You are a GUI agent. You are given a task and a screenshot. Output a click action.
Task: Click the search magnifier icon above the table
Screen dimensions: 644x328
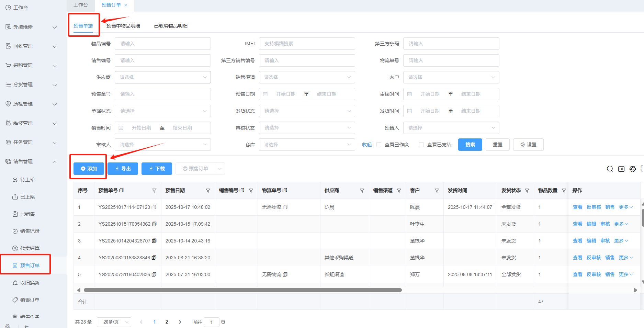(610, 169)
